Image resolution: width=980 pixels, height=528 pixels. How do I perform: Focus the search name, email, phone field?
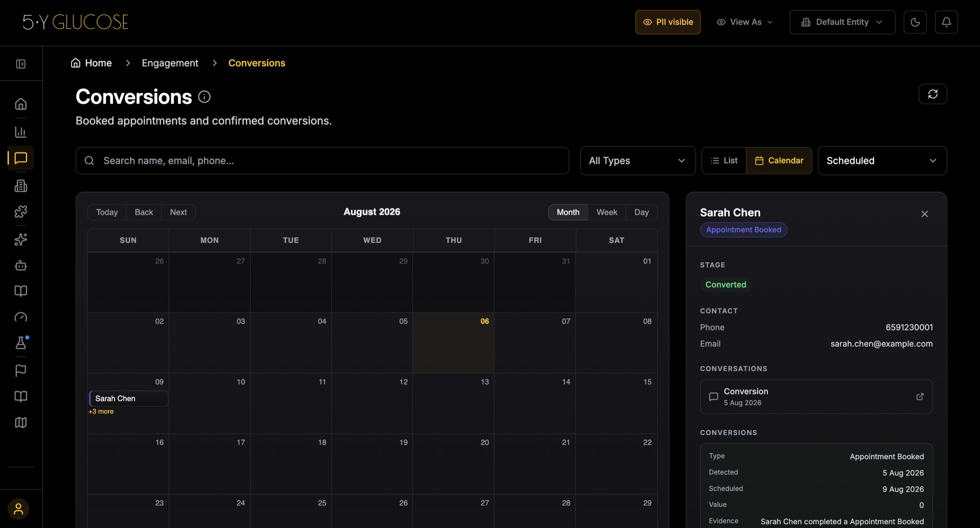[323, 161]
